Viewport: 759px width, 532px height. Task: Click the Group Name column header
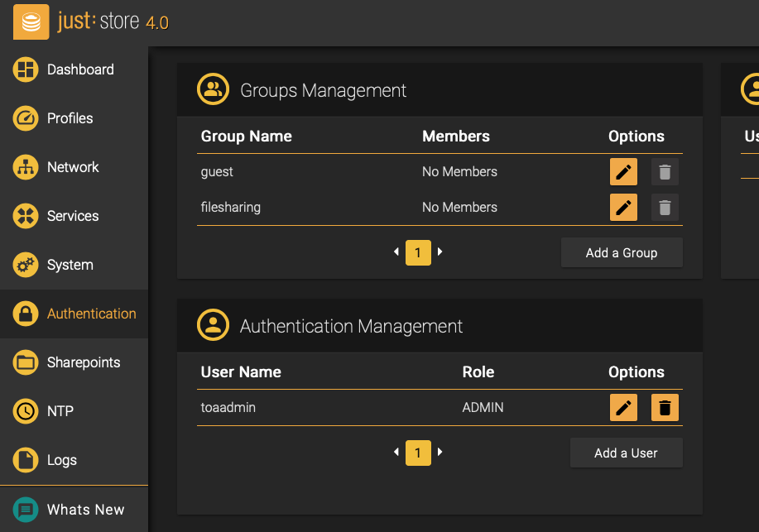pyautogui.click(x=246, y=137)
